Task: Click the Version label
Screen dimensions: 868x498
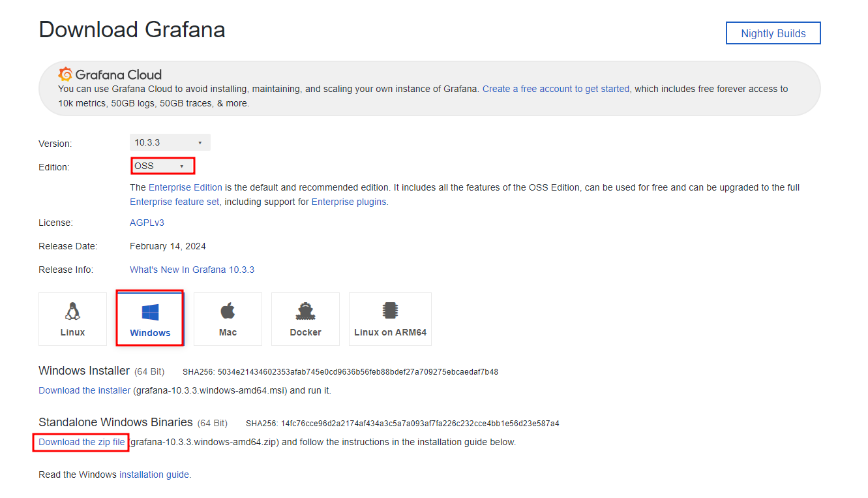Action: pos(55,144)
